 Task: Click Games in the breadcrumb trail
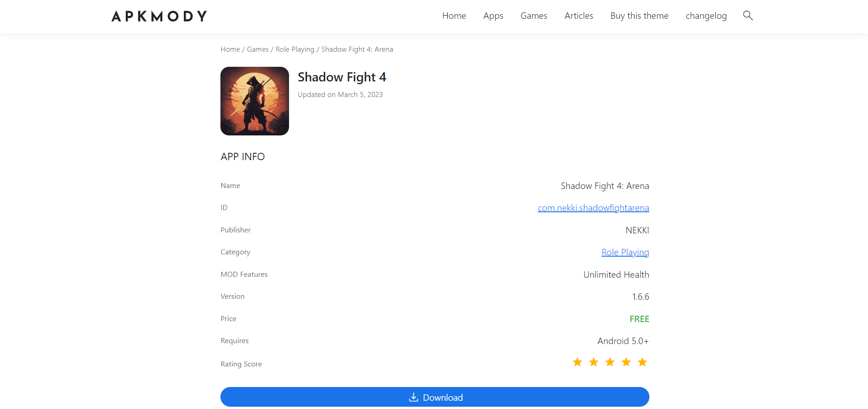coord(257,49)
